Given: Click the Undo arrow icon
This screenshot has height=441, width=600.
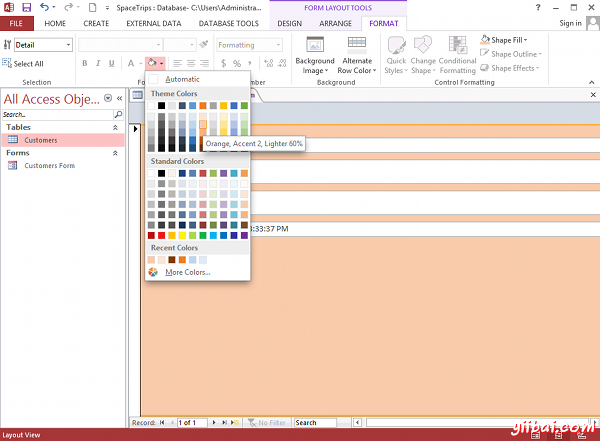Looking at the screenshot, I should [x=45, y=7].
